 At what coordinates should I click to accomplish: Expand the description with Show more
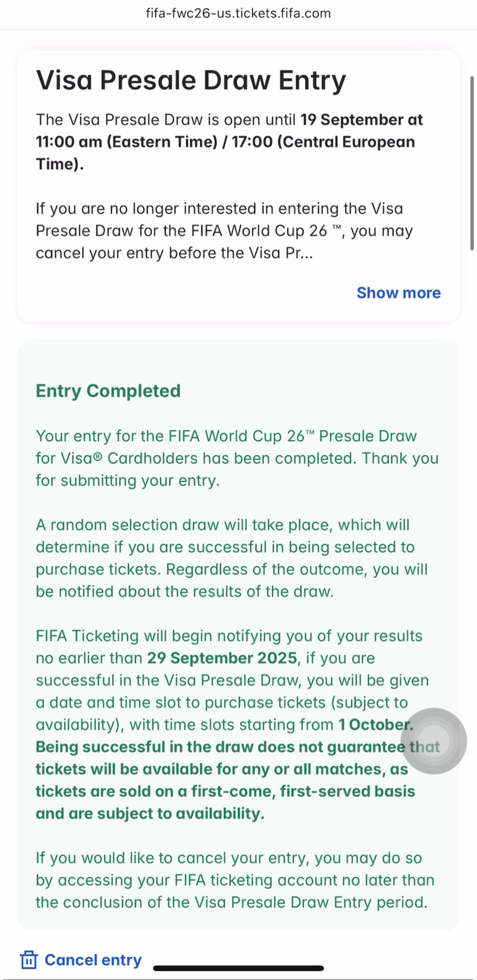click(x=398, y=292)
